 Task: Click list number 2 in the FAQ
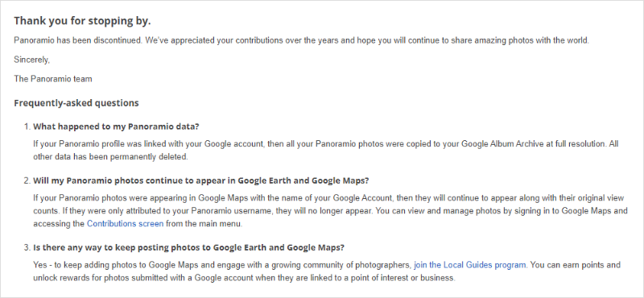(x=27, y=181)
